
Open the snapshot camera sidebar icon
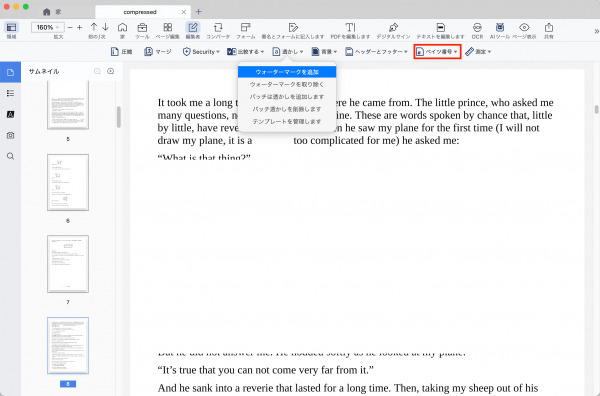click(x=10, y=135)
